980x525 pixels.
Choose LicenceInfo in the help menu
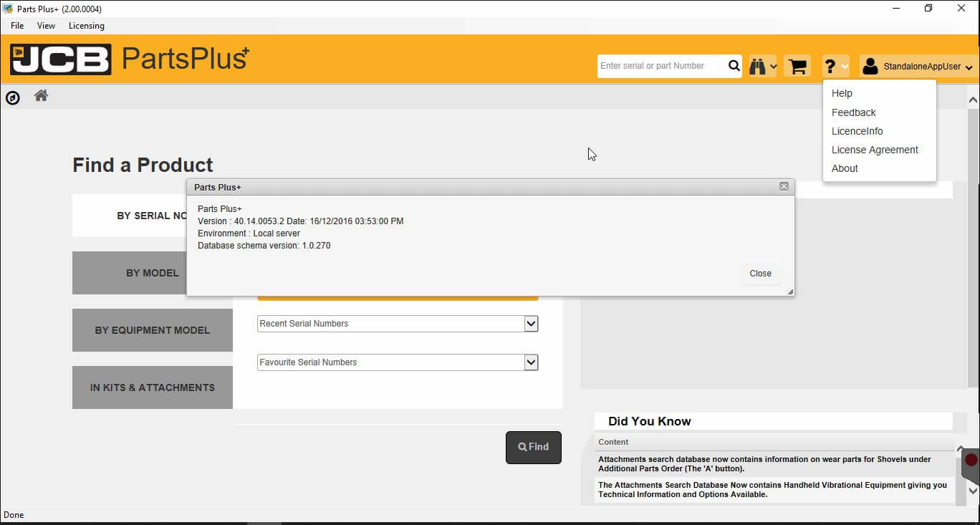click(x=857, y=131)
